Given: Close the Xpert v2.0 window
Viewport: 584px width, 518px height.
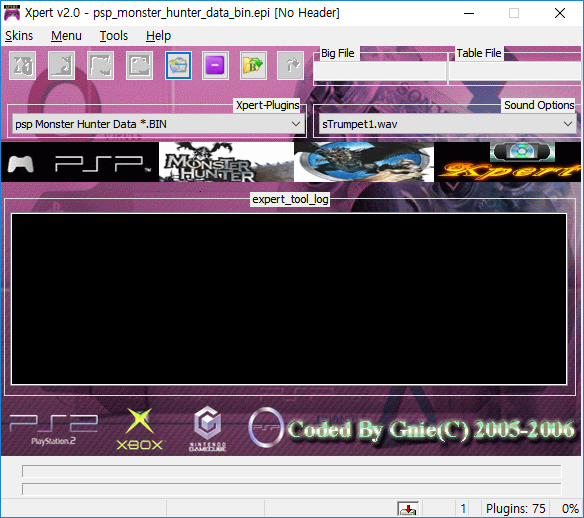Looking at the screenshot, I should [560, 13].
